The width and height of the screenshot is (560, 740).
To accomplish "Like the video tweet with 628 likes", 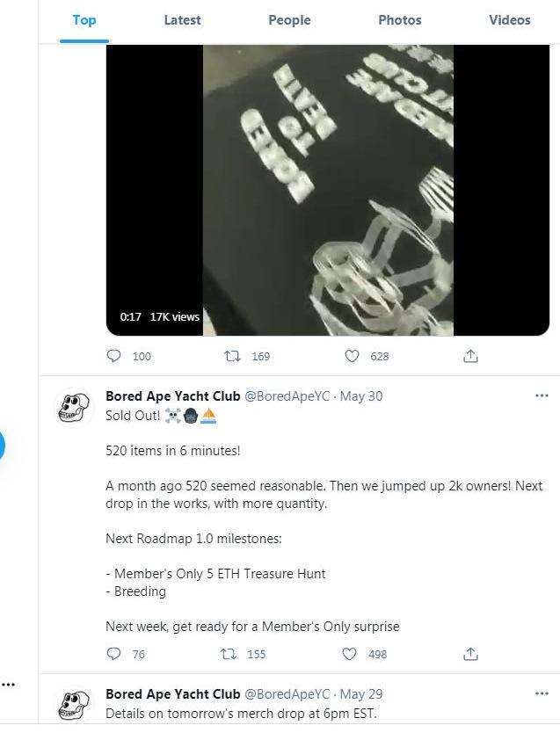I will click(x=352, y=356).
